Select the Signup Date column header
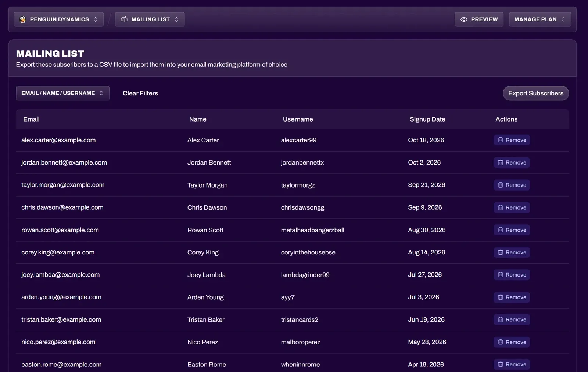This screenshot has width=588, height=372. [x=427, y=119]
